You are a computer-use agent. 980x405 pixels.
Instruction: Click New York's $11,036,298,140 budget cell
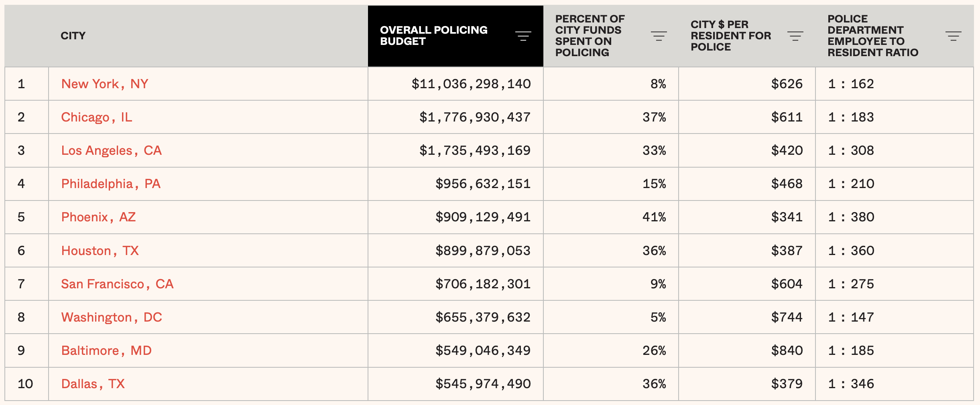click(471, 84)
